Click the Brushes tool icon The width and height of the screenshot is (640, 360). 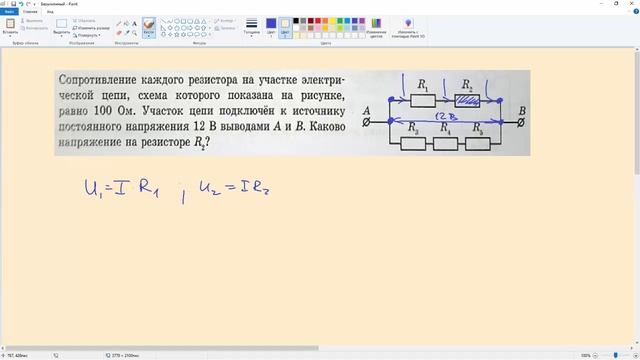[x=149, y=24]
